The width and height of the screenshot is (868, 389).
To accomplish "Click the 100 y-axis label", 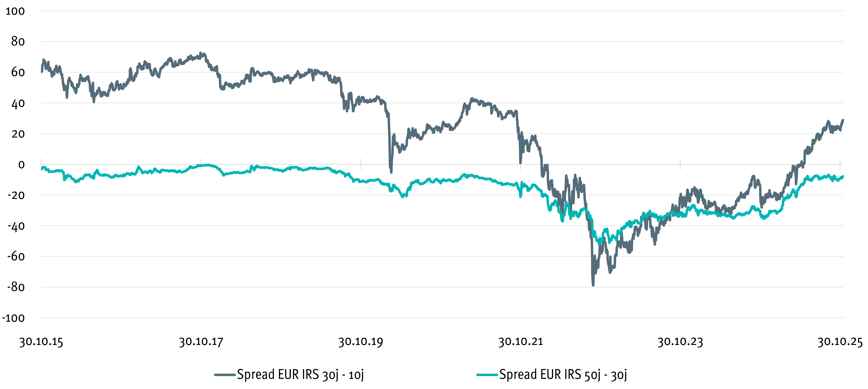I will 15,11.
